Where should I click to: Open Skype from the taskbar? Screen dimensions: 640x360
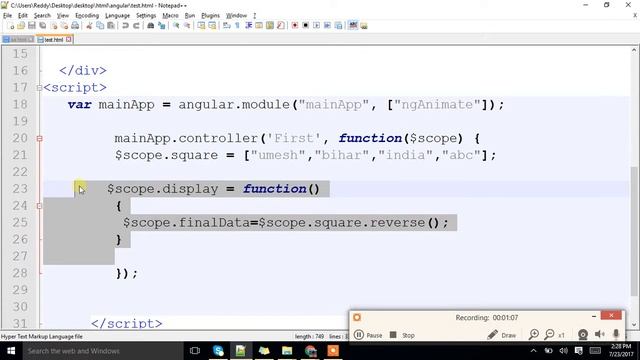tap(218, 351)
